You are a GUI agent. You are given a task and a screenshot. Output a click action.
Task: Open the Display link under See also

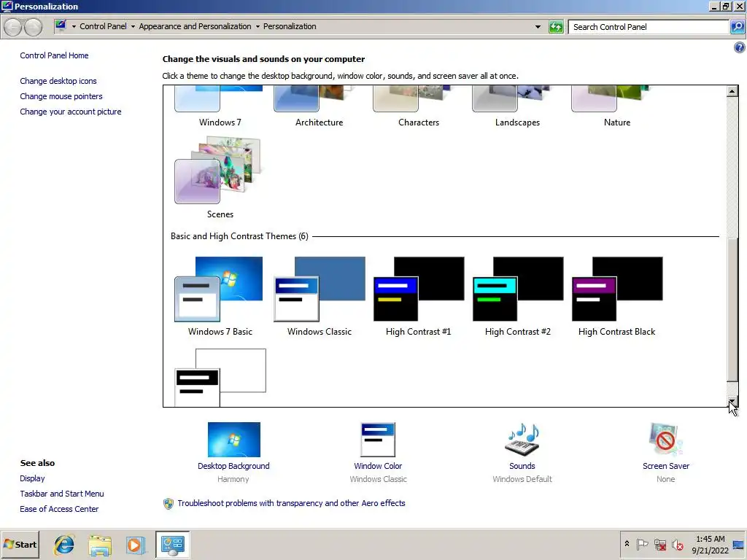pyautogui.click(x=32, y=478)
